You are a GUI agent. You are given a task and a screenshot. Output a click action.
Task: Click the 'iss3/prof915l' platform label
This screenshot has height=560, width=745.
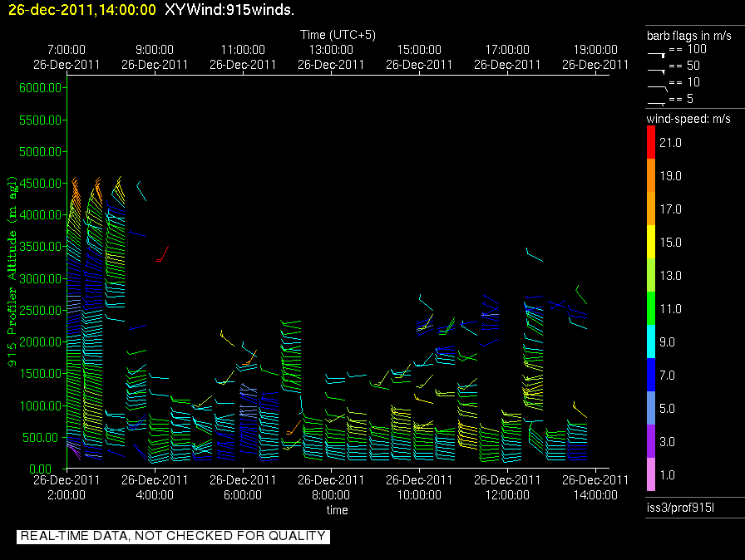(680, 508)
